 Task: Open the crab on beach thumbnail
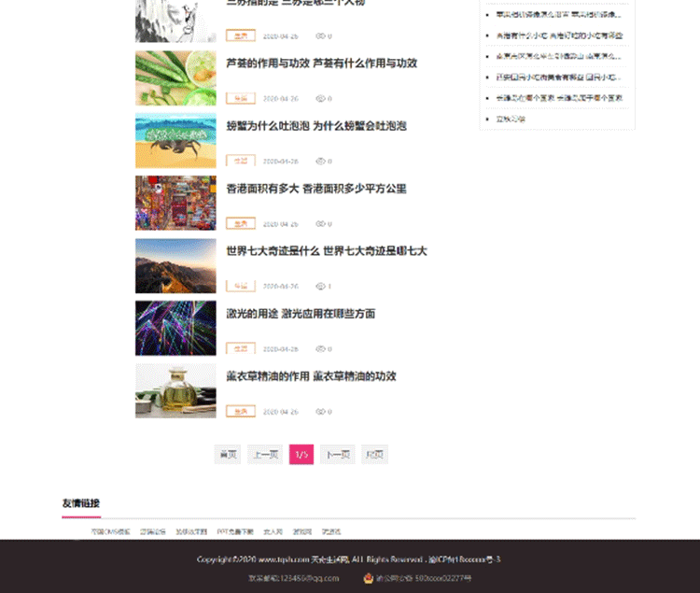pos(175,141)
